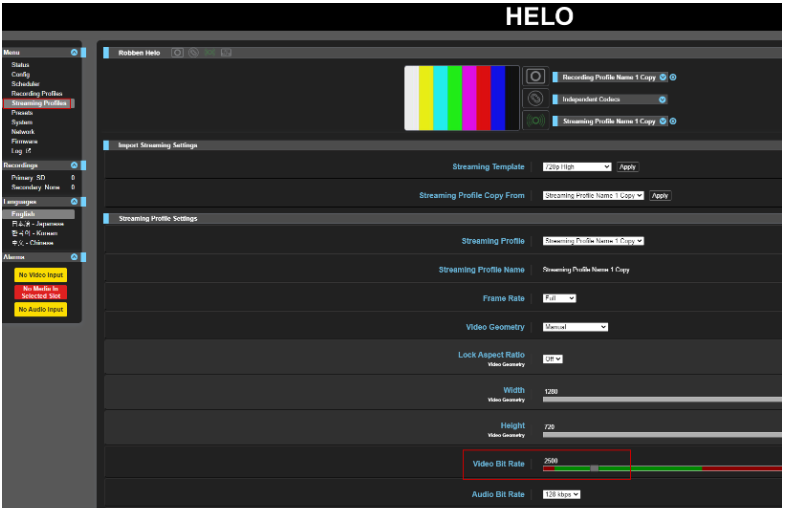This screenshot has height=513, width=786.
Task: Open the Audio Bit Rate dropdown
Action: tap(561, 494)
